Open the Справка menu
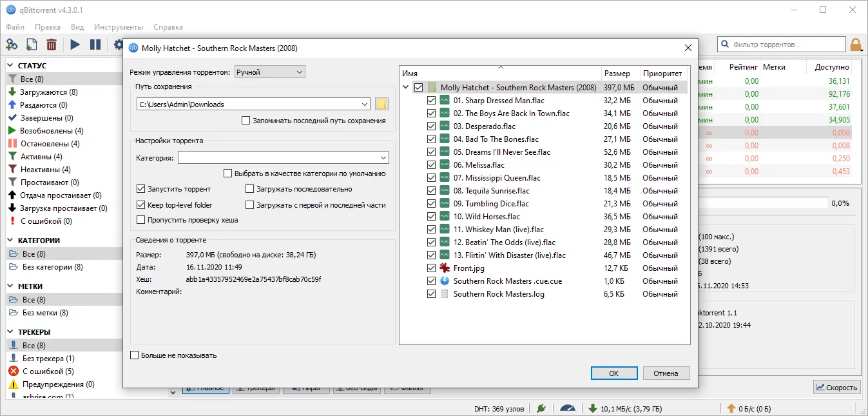 (x=168, y=27)
